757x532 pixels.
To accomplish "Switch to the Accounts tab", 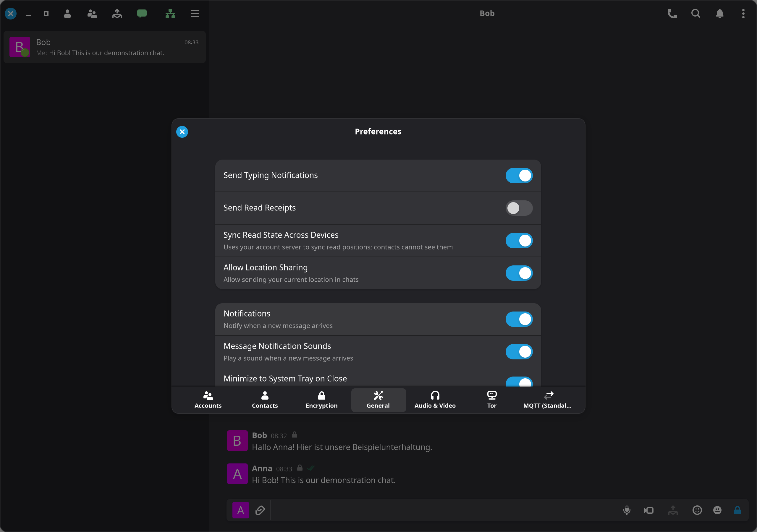I will pyautogui.click(x=208, y=400).
